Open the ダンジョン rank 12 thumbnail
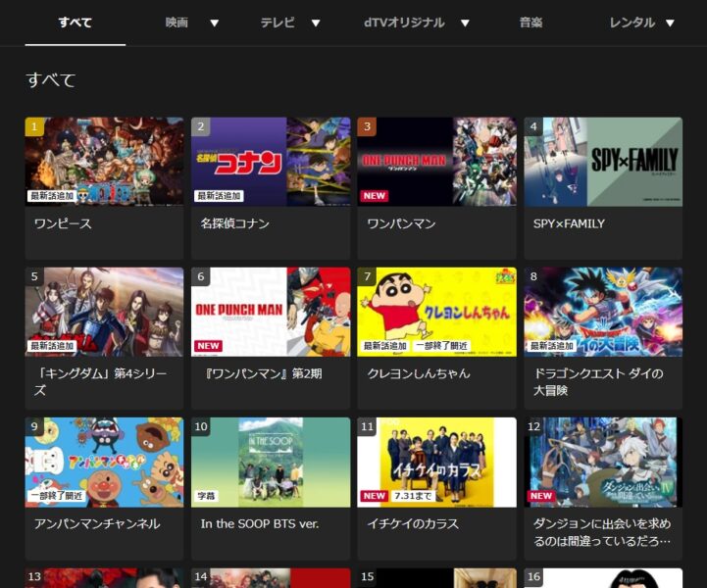707x588 pixels. click(603, 463)
